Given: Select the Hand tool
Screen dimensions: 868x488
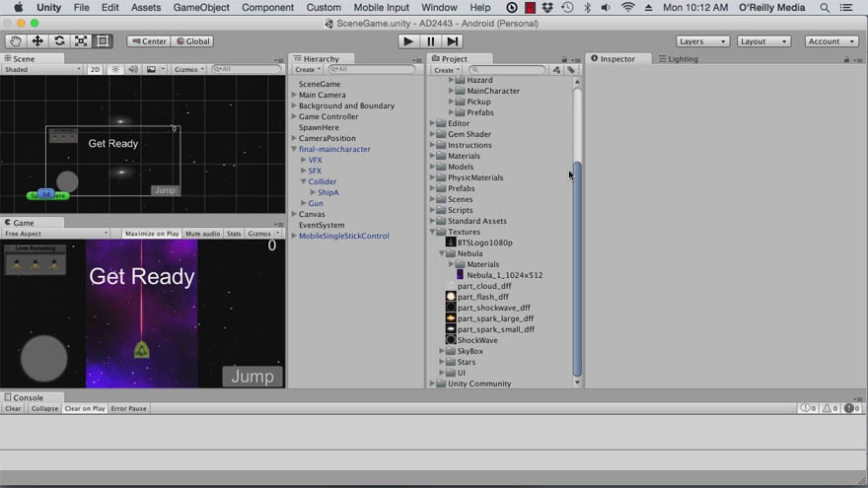Looking at the screenshot, I should coord(16,41).
